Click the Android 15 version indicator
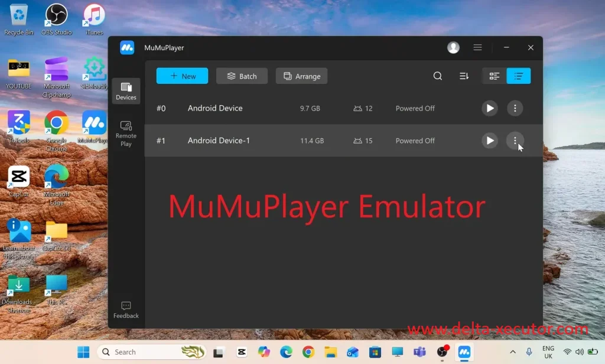605x364 pixels. [x=363, y=141]
